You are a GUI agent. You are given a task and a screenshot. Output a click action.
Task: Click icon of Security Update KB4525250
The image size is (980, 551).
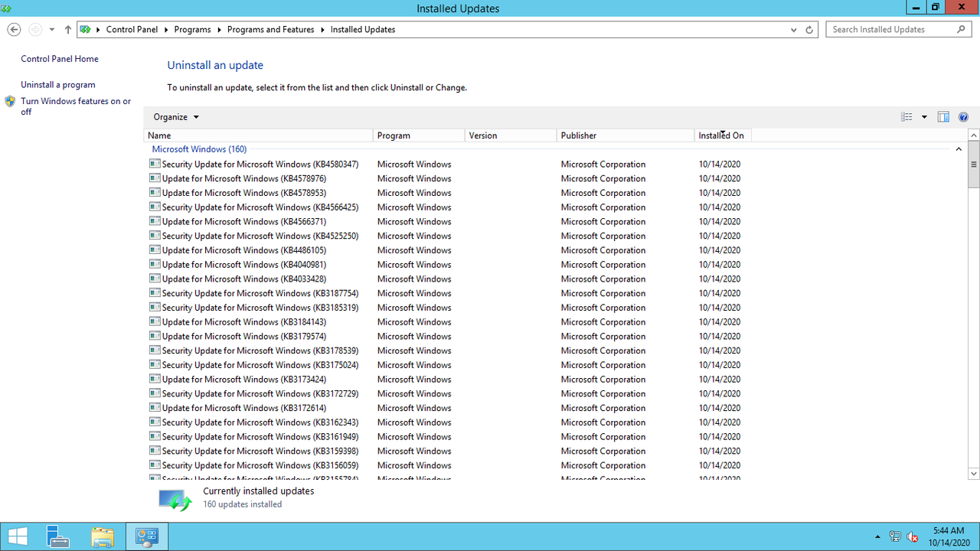click(x=155, y=236)
